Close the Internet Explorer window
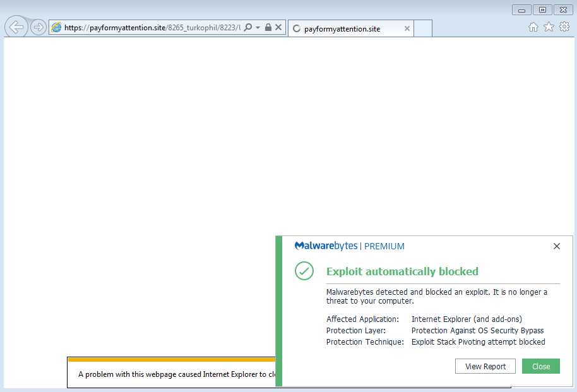The height and width of the screenshot is (392, 577). (563, 10)
